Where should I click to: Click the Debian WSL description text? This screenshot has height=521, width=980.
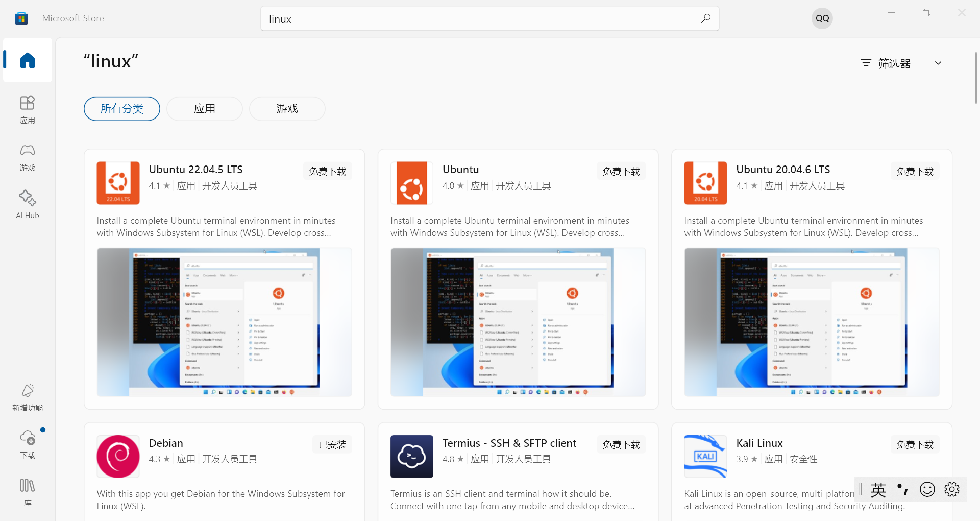[x=221, y=500]
